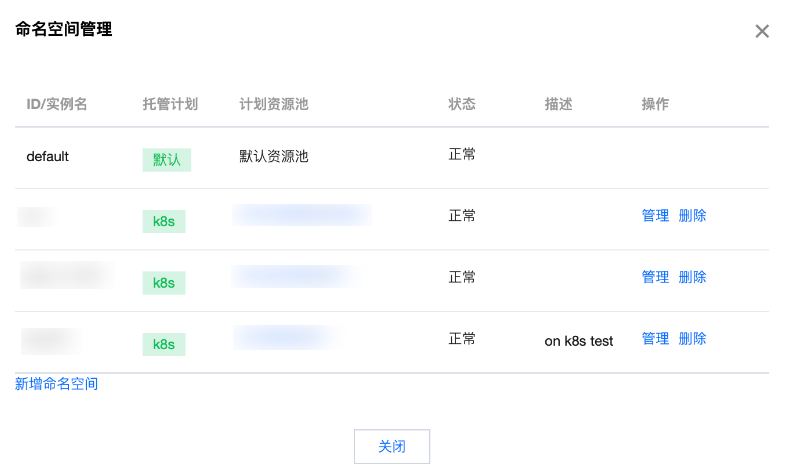The height and width of the screenshot is (474, 787).
Task: Click 管理 in the second k8s row
Action: pyautogui.click(x=655, y=277)
